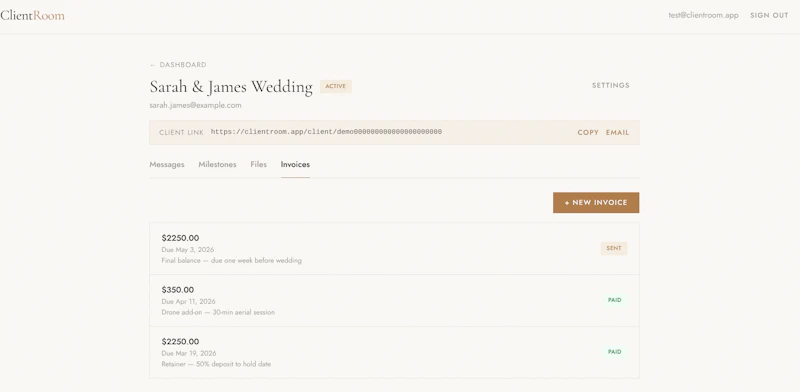The image size is (800, 392).
Task: Click the ACTIVE status badge
Action: pyautogui.click(x=336, y=86)
